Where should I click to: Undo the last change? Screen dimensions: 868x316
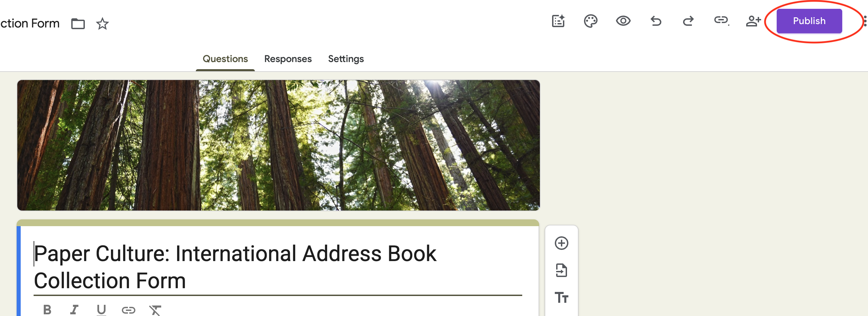coord(656,21)
